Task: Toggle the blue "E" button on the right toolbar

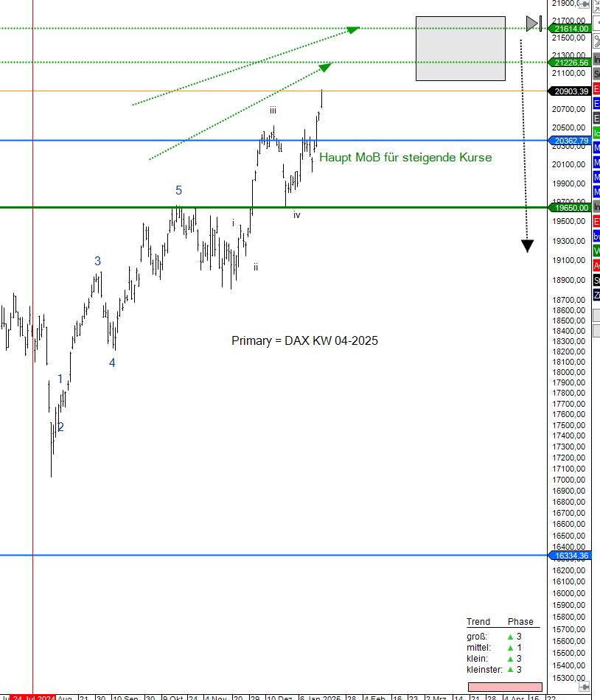Action: pos(594,102)
